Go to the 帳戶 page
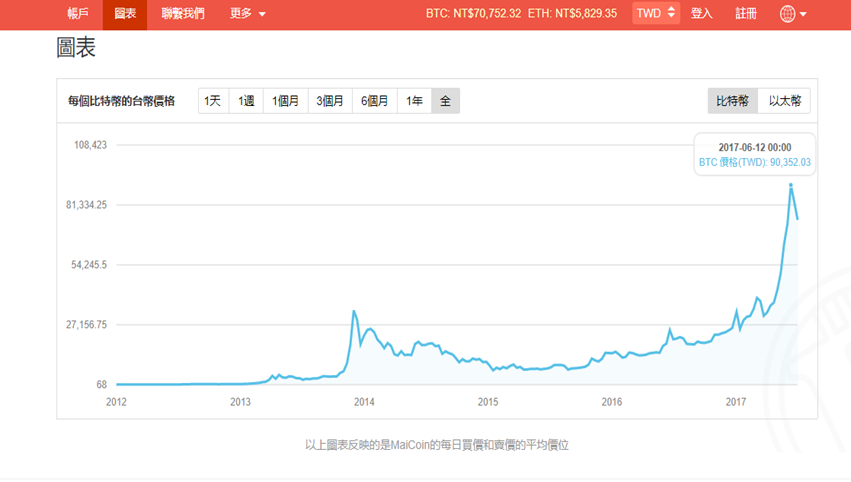The image size is (851, 482). click(x=78, y=14)
